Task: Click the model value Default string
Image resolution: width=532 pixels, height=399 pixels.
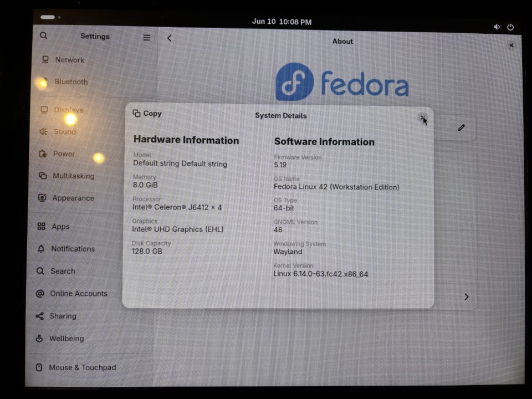Action: coord(180,163)
